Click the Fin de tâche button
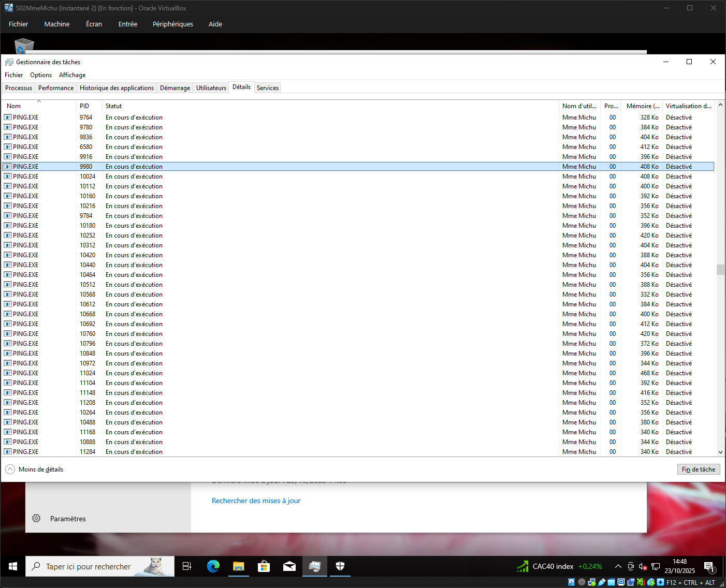This screenshot has height=588, width=726. coord(698,469)
